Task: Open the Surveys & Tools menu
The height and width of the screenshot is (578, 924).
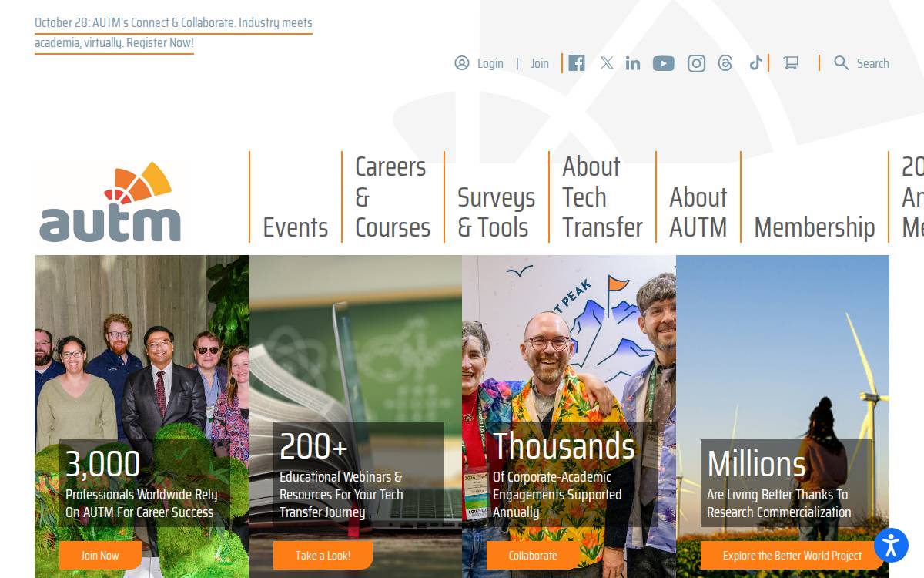Action: pos(497,212)
